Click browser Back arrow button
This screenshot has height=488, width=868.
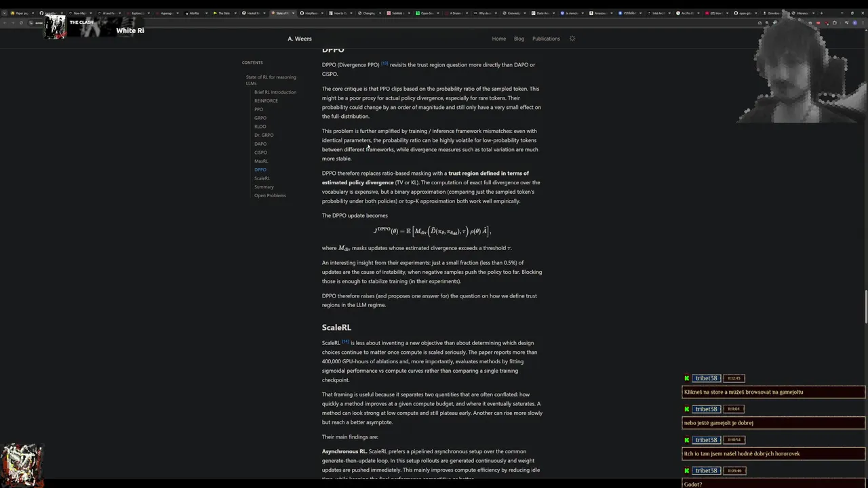5,22
